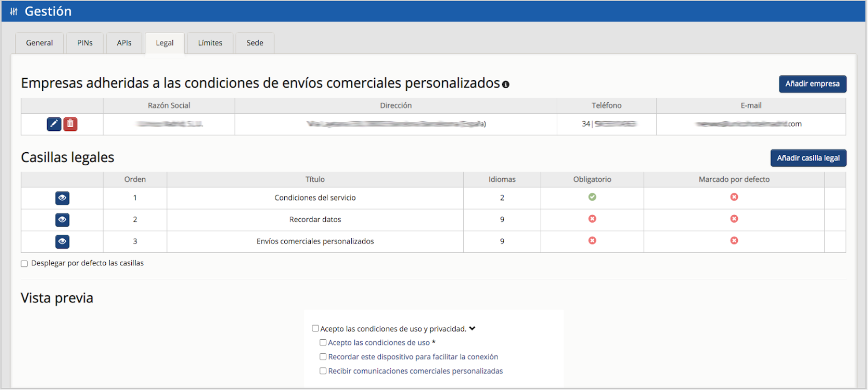Click the blue pencil edit company icon
Viewport: 868px width, 390px height.
tap(54, 124)
